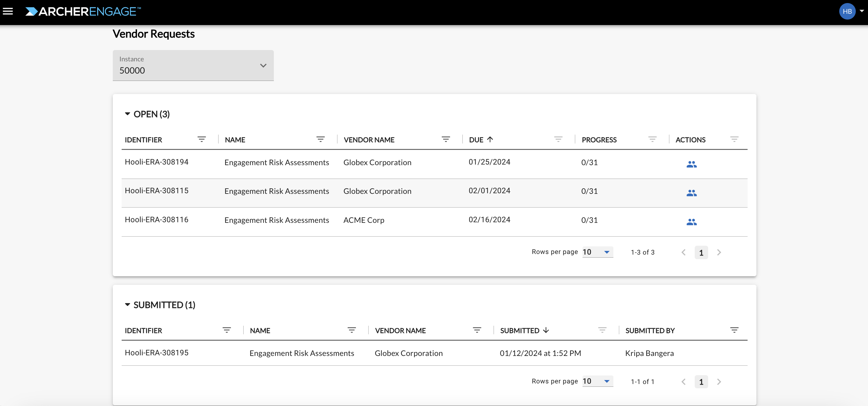Click Globex Corporation in Hooli-ERA-308195 row
868x406 pixels.
tap(409, 353)
